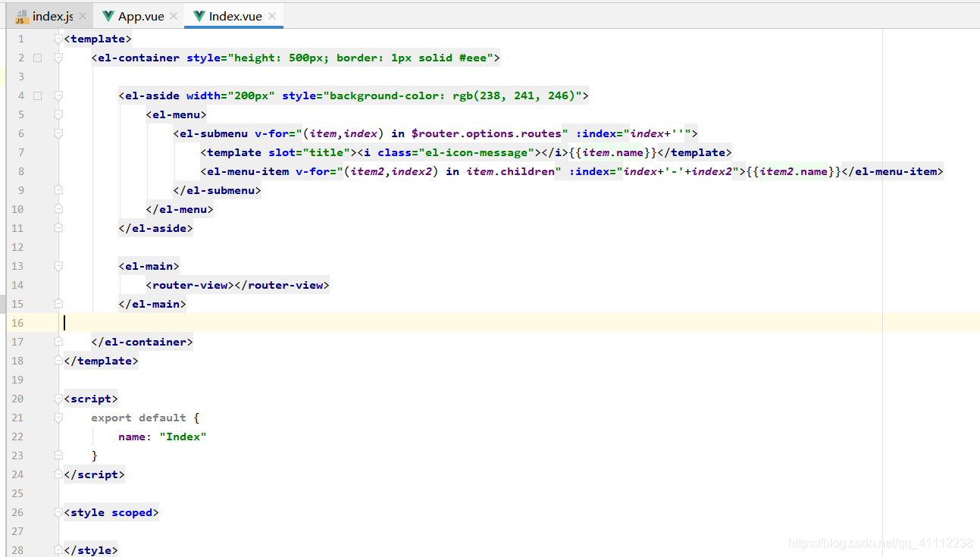Click the background-color rgb style value
This screenshot has width=980, height=557.
click(453, 95)
